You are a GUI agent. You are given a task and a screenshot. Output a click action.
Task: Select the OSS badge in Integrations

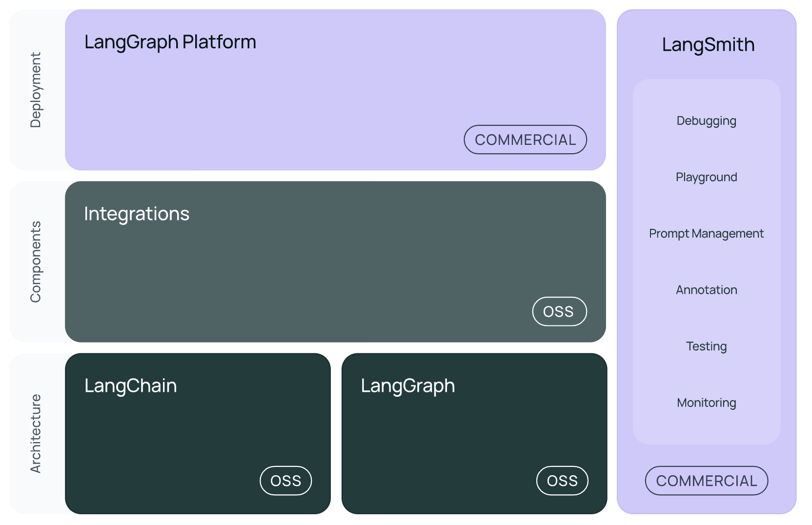559,311
